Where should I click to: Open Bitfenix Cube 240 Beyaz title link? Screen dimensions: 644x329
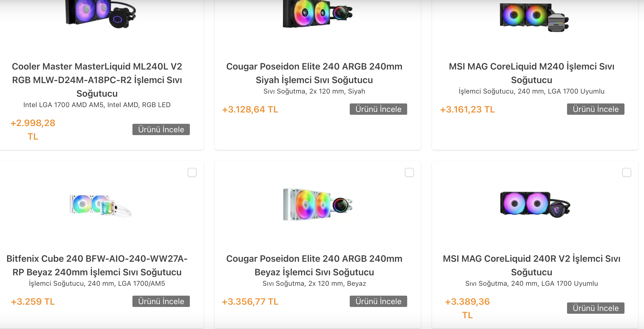coord(97,265)
